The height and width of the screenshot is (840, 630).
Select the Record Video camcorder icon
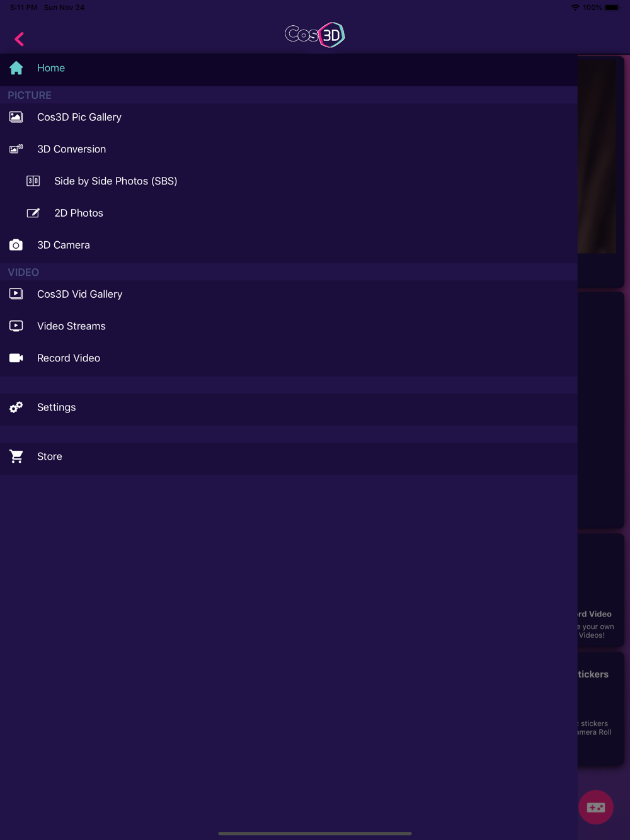click(16, 358)
